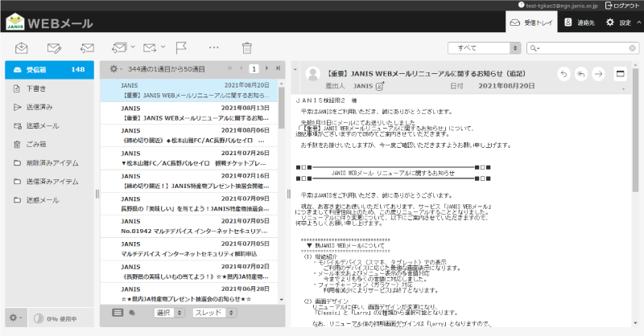Click the forward message toolbar icon
644x336 pixels.
(x=150, y=48)
